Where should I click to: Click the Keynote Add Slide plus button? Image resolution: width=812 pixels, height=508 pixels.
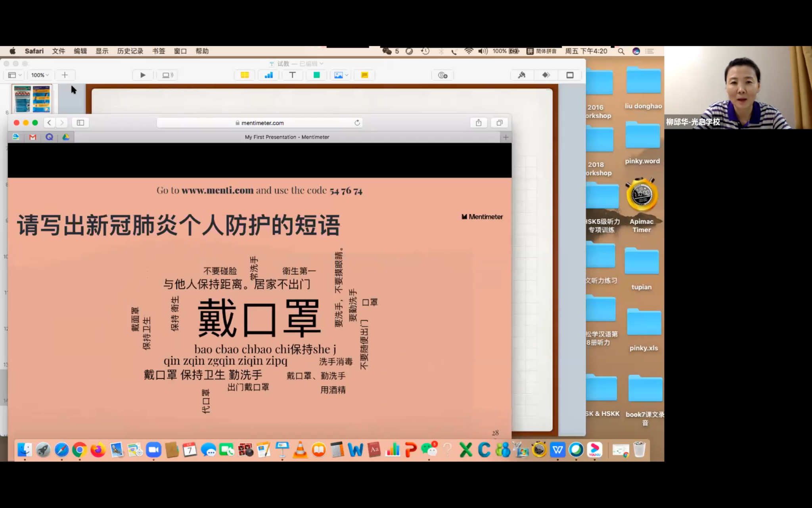pyautogui.click(x=65, y=75)
